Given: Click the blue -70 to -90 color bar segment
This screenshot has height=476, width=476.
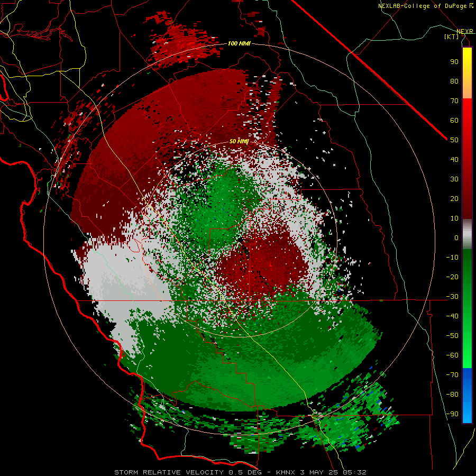Looking at the screenshot, I should pos(467,396).
